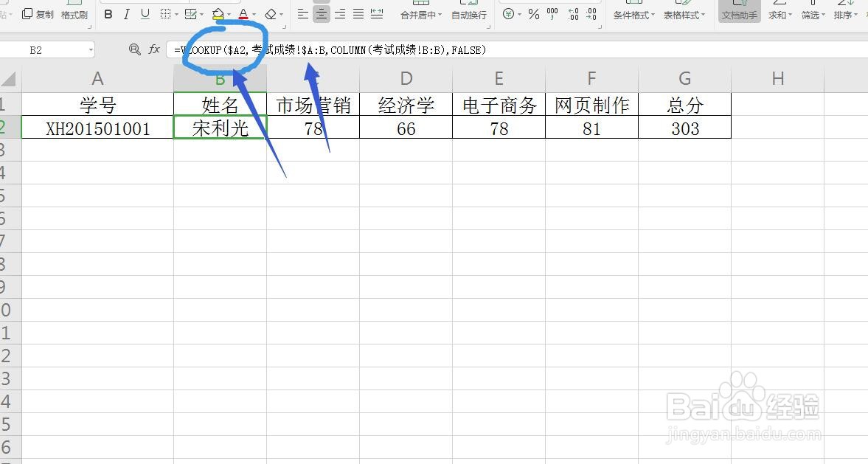The width and height of the screenshot is (868, 464).
Task: Open the fx insert function icon
Action: tap(154, 49)
